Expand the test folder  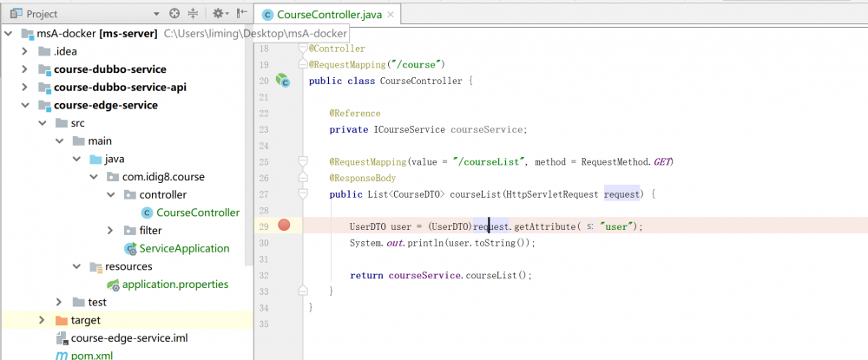pyautogui.click(x=59, y=302)
